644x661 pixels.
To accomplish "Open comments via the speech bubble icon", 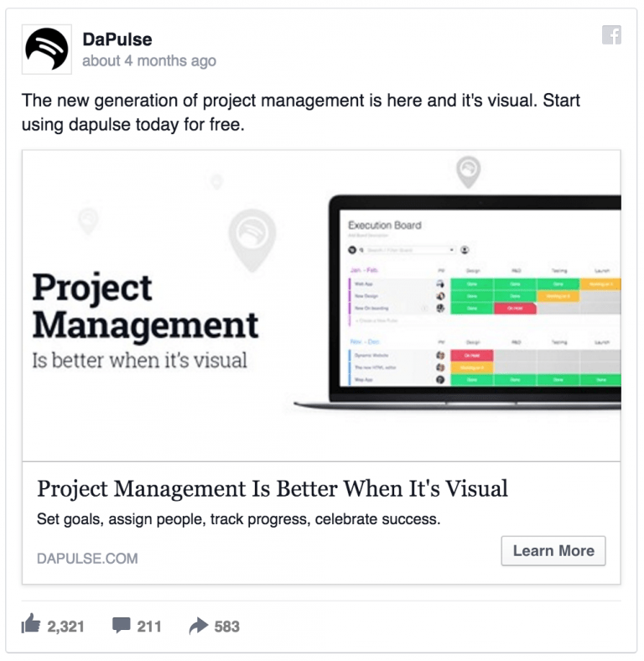I will pyautogui.click(x=122, y=626).
